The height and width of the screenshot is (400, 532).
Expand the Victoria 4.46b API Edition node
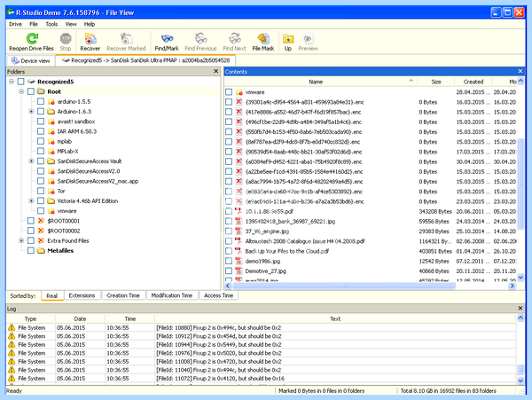31,200
